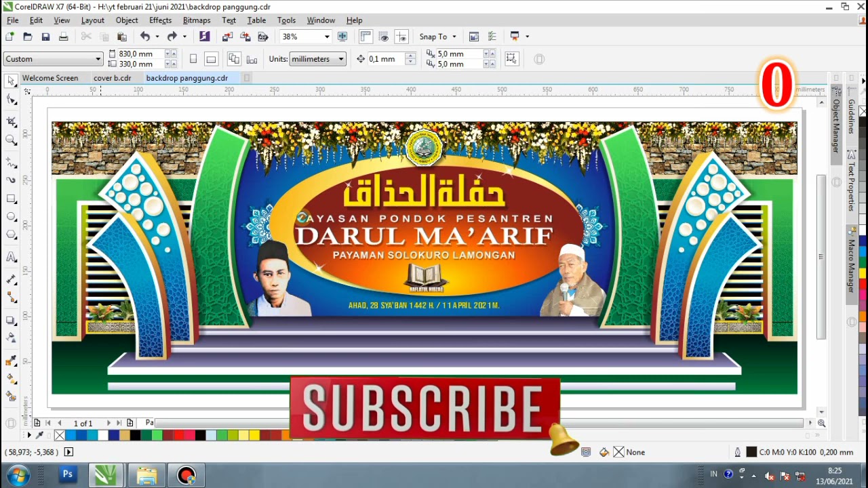The width and height of the screenshot is (868, 488).
Task: Click the Save icon
Action: (45, 37)
